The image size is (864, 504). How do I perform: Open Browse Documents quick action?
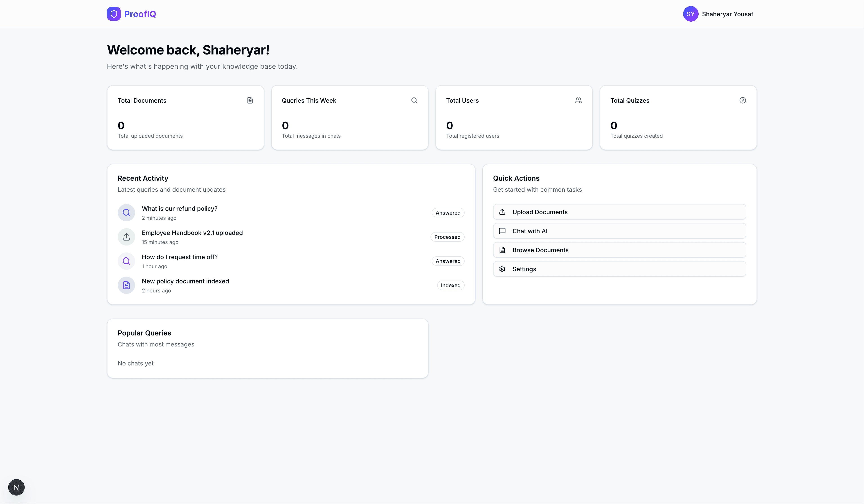point(619,250)
